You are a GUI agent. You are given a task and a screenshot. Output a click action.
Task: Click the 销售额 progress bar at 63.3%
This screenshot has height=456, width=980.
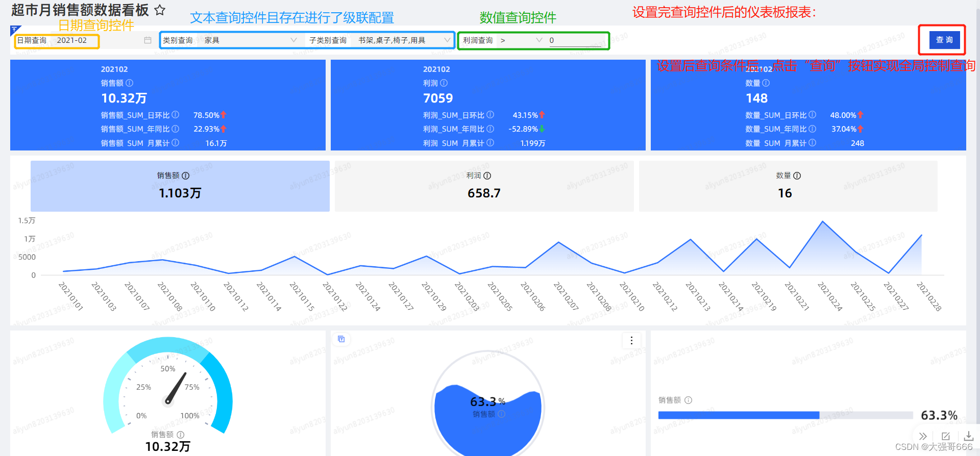click(x=786, y=415)
